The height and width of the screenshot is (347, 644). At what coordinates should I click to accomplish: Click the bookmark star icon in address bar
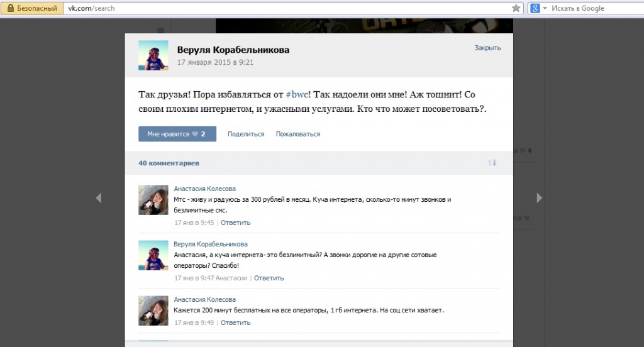516,8
